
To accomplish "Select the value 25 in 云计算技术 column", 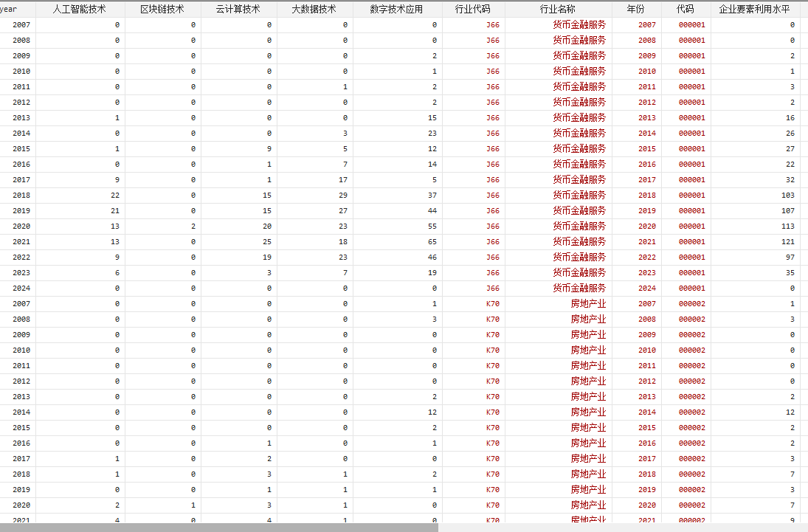I will (266, 242).
